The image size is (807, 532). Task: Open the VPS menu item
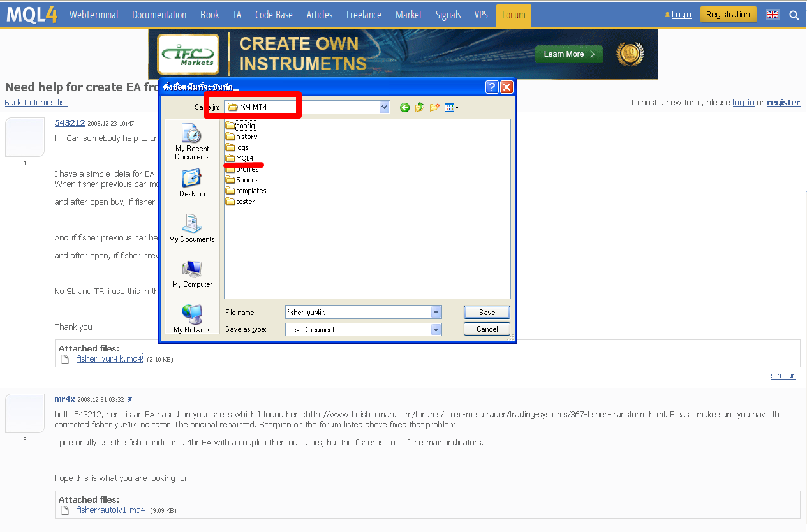coord(481,15)
